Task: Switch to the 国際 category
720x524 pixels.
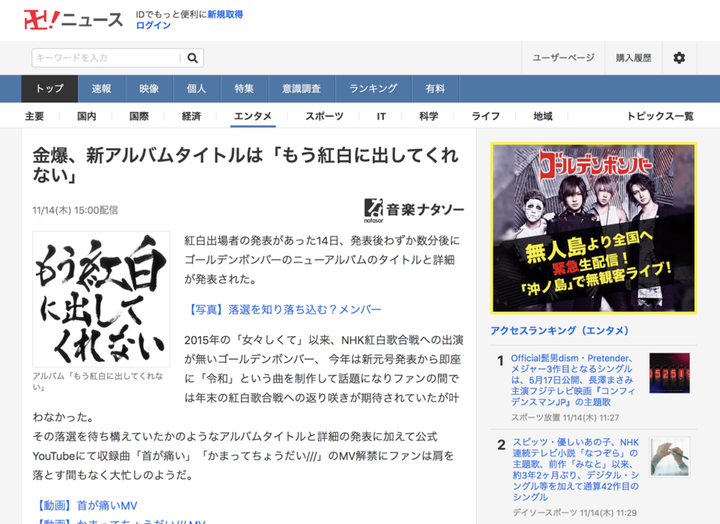Action: 139,116
